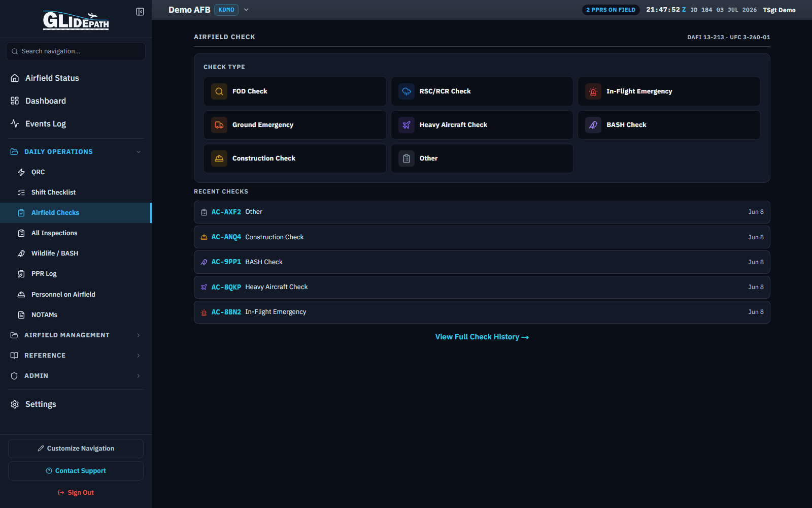Click the Other check clipboard icon
Viewport: 812px width, 508px height.
(407, 158)
